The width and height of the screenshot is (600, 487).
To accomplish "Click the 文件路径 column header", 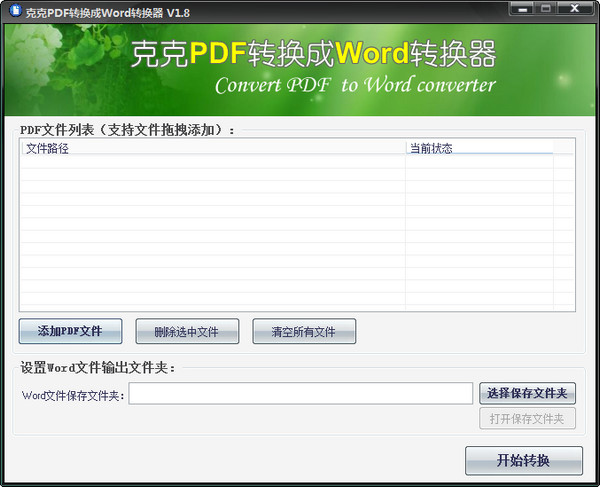I will pos(214,148).
